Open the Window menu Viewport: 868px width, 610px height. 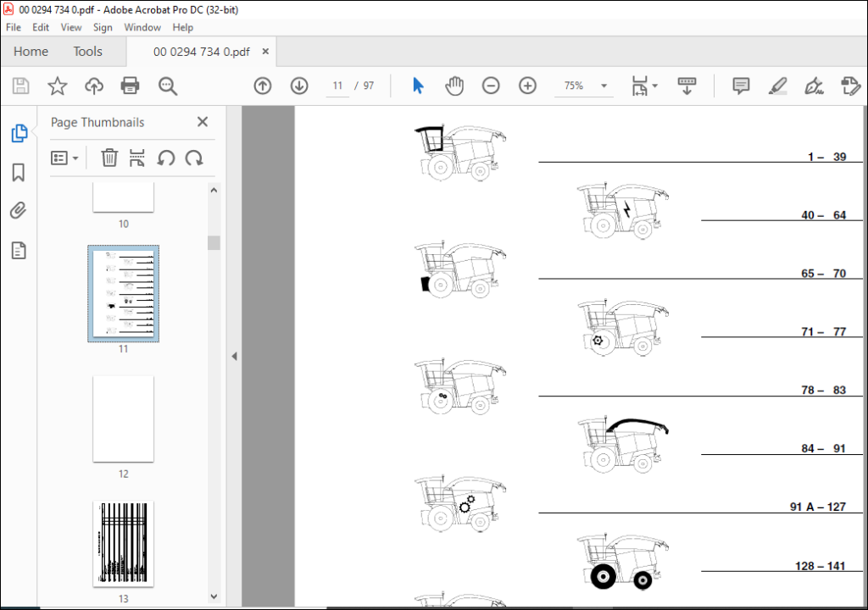(x=142, y=27)
